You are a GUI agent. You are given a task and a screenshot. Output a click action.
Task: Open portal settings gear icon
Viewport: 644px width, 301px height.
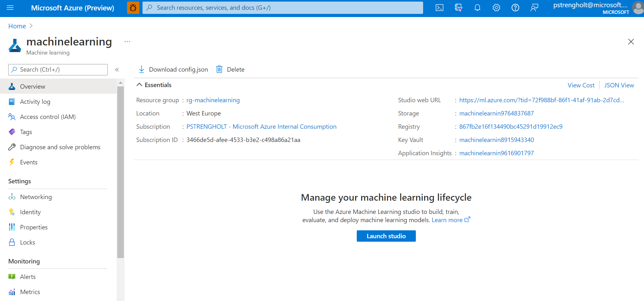(496, 8)
